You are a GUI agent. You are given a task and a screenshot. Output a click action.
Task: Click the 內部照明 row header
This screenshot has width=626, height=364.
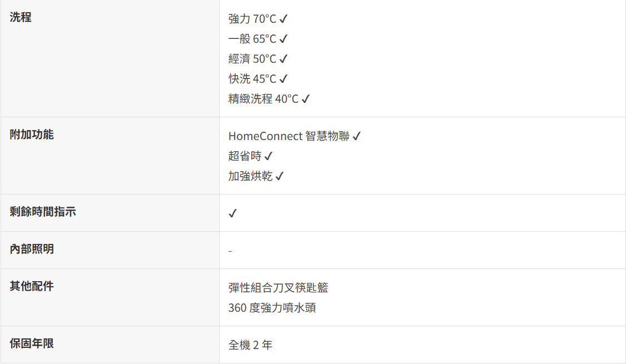[32, 249]
